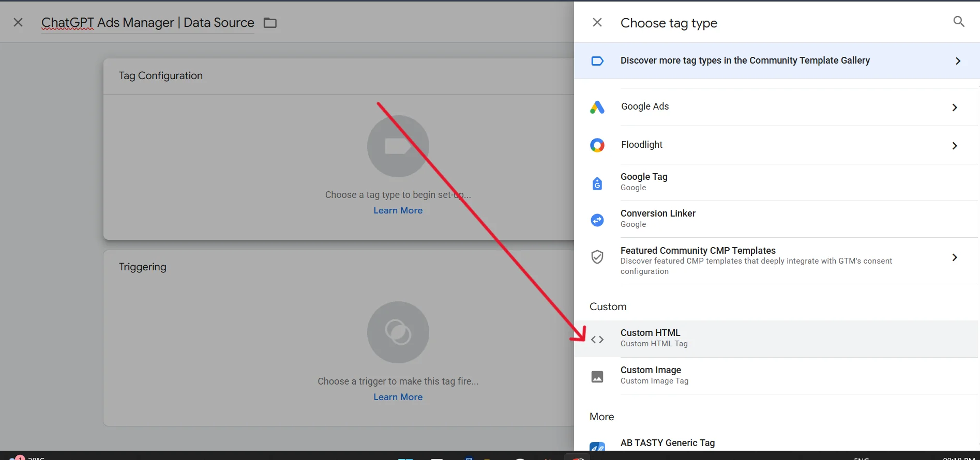Click the Custom HTML code brackets icon
The width and height of the screenshot is (980, 460).
[597, 340]
